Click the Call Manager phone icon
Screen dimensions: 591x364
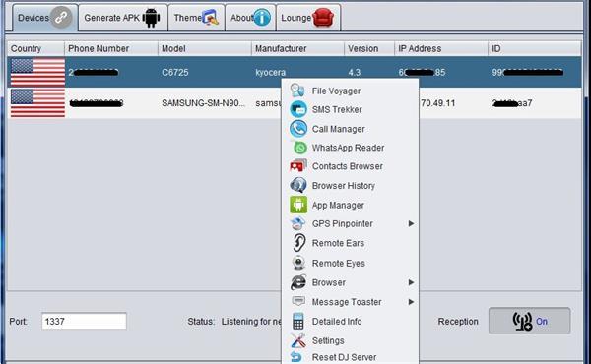coord(298,129)
